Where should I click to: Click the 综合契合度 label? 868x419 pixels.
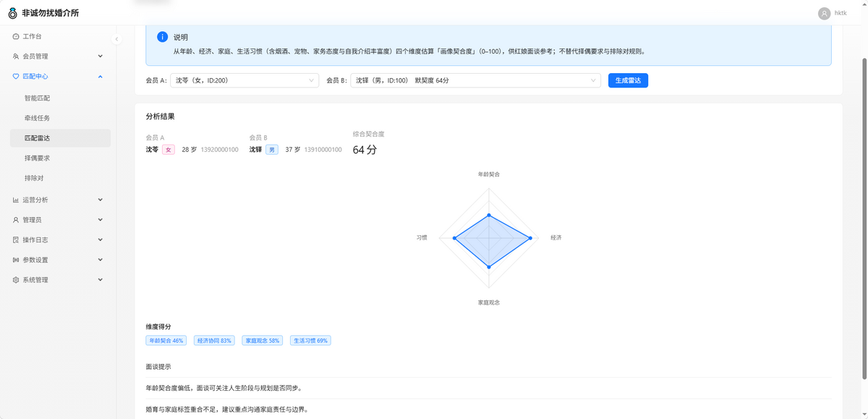368,134
